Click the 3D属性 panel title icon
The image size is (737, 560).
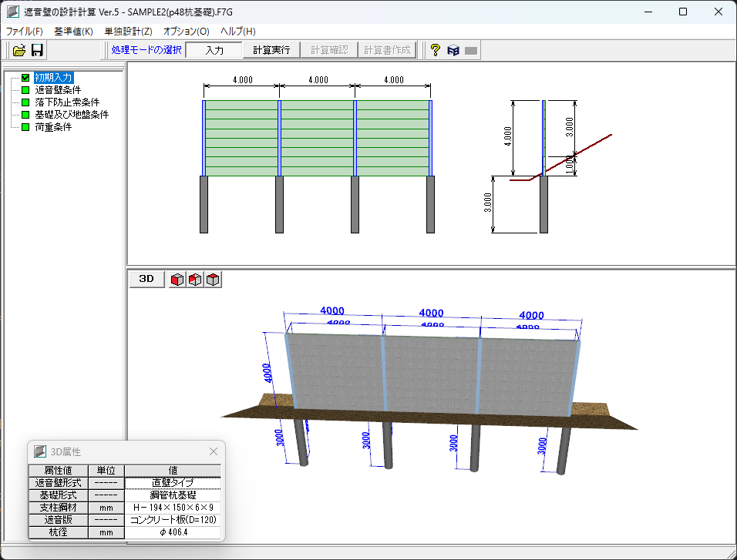[x=39, y=451]
